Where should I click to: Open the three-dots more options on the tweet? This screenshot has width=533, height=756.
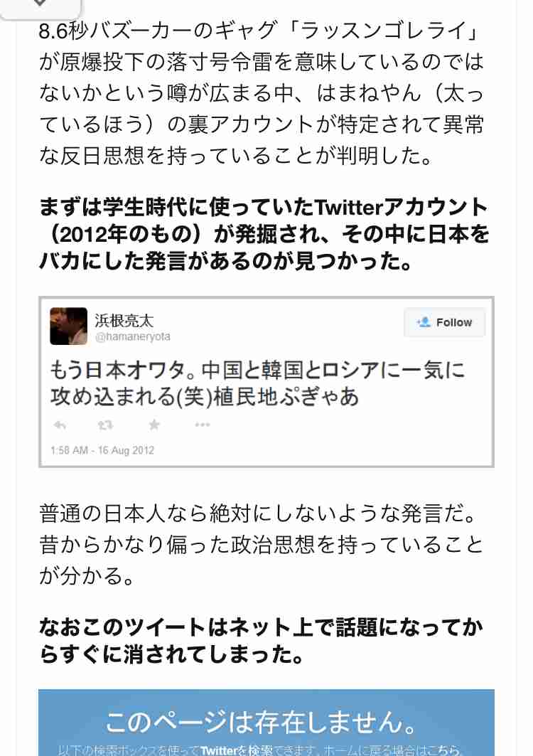pyautogui.click(x=203, y=425)
